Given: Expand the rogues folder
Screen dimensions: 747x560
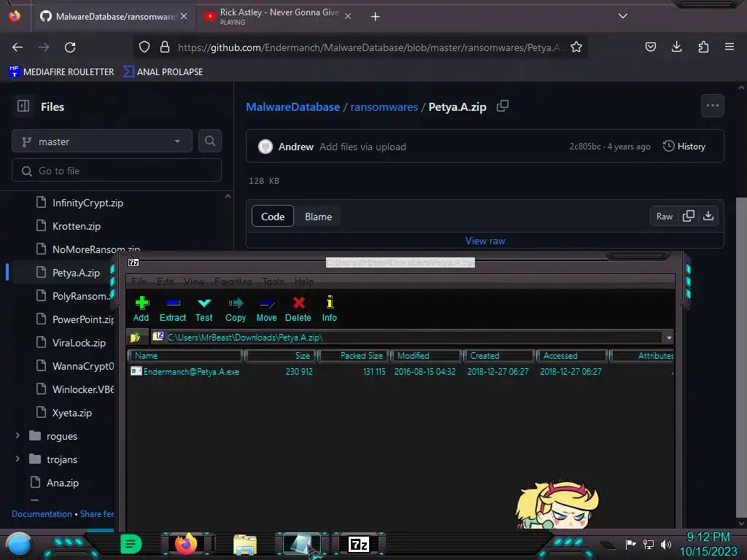Looking at the screenshot, I should [18, 436].
